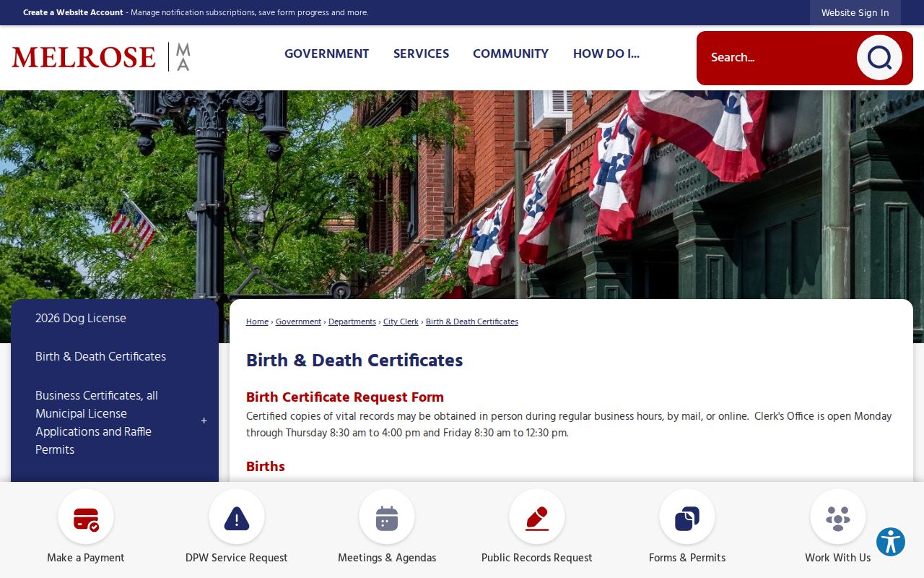Click the Meetings & Agendas label

pyautogui.click(x=387, y=558)
